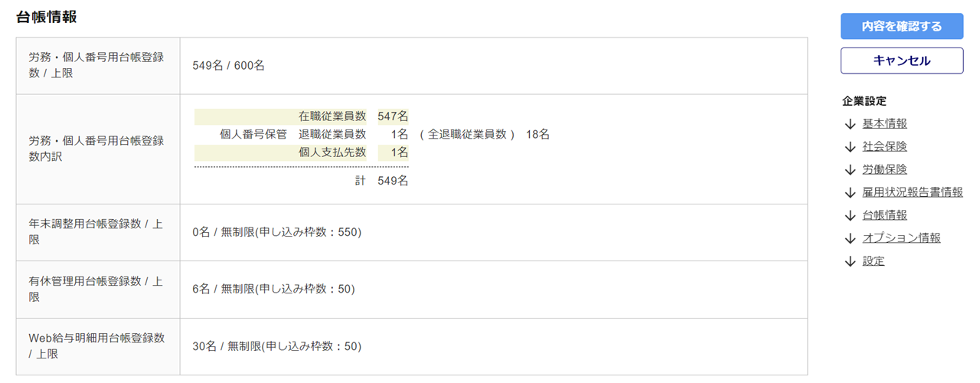Click the arrow icon beside 設定
The image size is (980, 383).
point(849,262)
